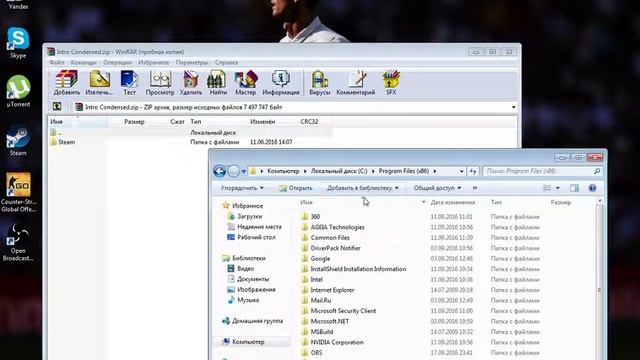This screenshot has height=360, width=640.
Task: Open Информация (Info) in WinRAR toolbar
Action: pos(281,83)
